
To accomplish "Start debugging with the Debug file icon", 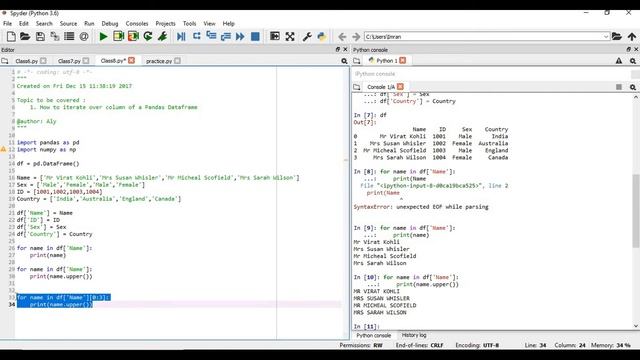I will tap(181, 36).
